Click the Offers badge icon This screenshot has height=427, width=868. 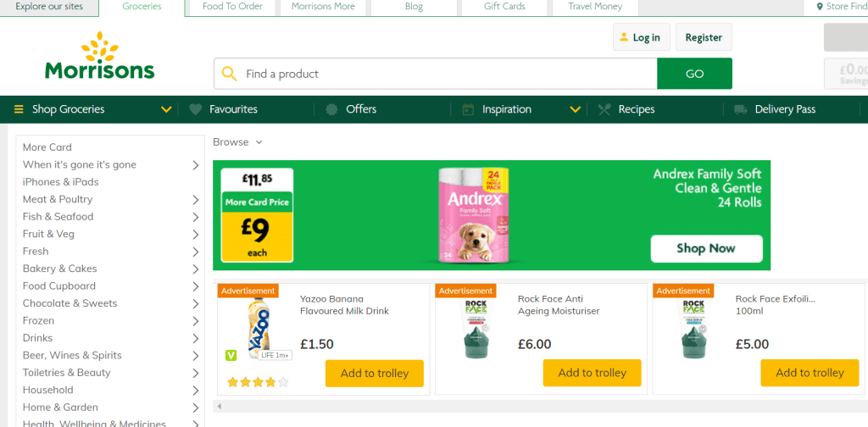pos(331,109)
